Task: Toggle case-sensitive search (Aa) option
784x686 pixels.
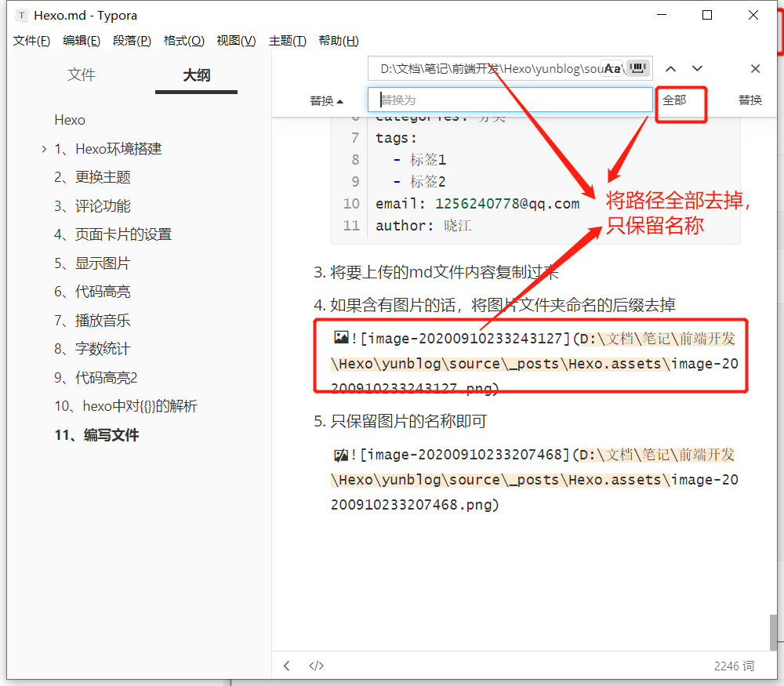Action: coord(612,68)
